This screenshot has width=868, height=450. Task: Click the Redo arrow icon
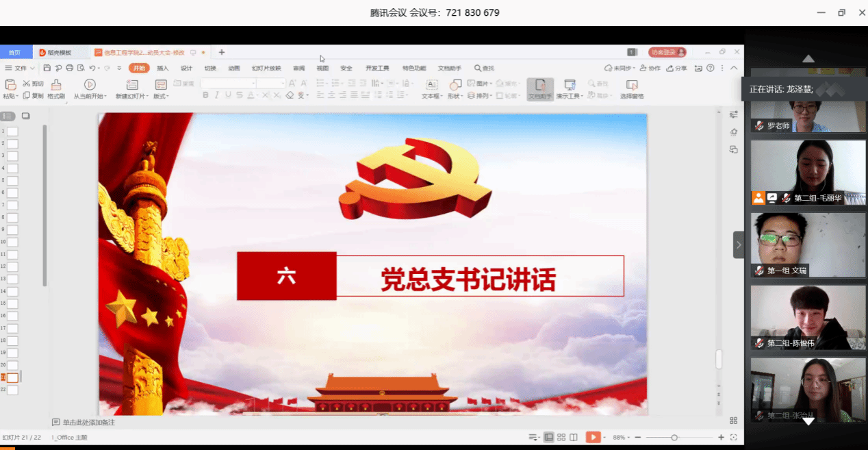(x=107, y=68)
